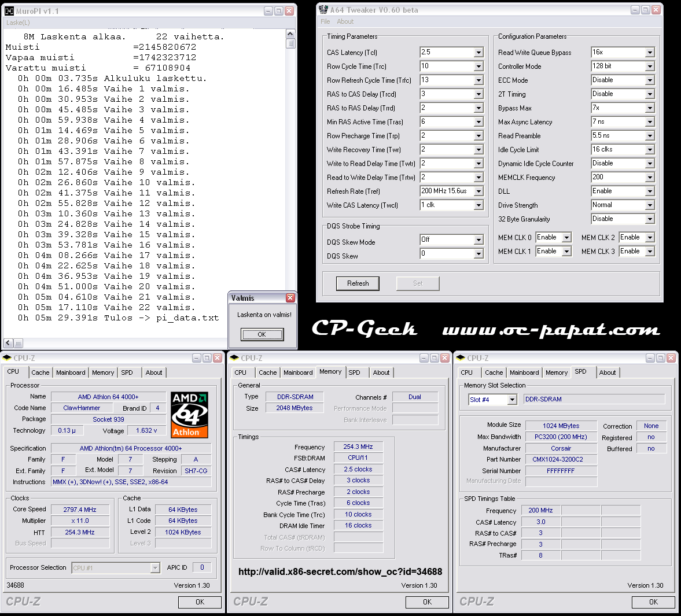Open the 2T Timing dropdown

click(650, 94)
